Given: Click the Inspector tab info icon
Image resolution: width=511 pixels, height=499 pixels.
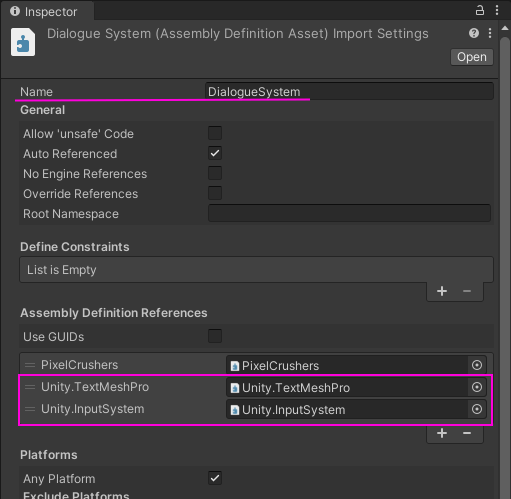Looking at the screenshot, I should point(15,11).
